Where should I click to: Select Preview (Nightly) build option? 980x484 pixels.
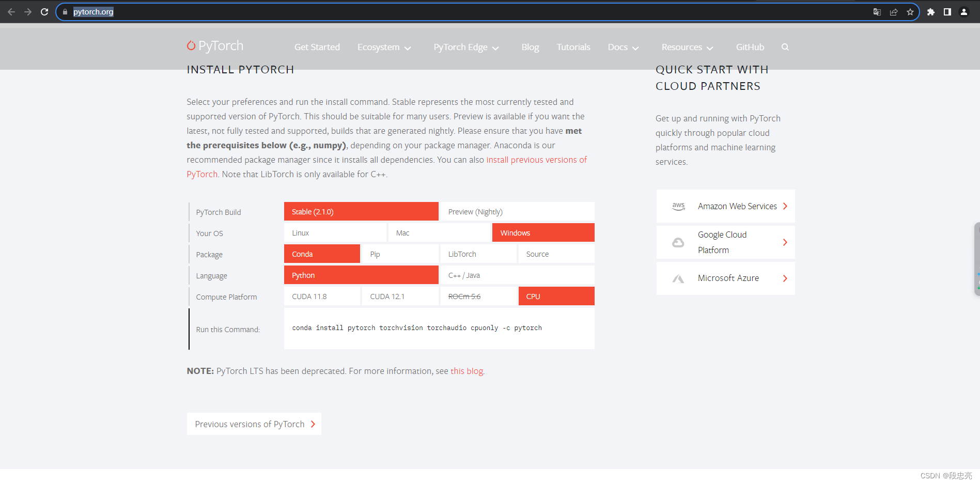coord(518,212)
